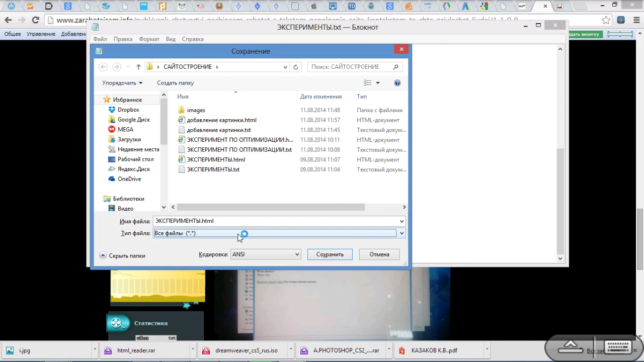
Task: Expand address bar history dropdown
Action: [x=285, y=67]
